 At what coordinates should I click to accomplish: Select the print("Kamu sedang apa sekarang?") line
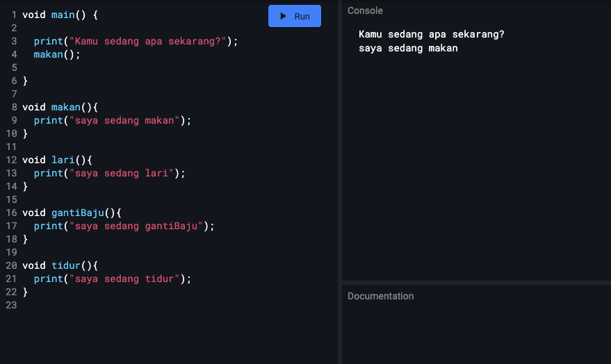[136, 41]
